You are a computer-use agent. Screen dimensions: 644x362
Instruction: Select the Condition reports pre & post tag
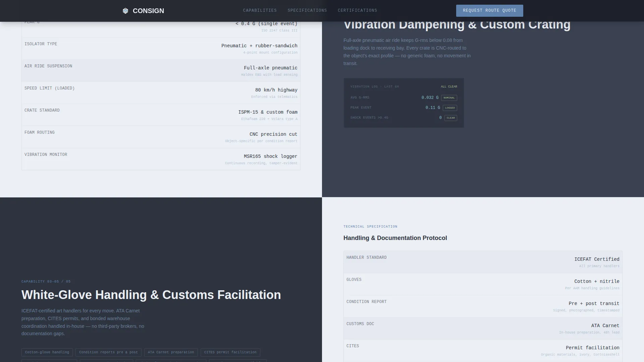(108, 352)
